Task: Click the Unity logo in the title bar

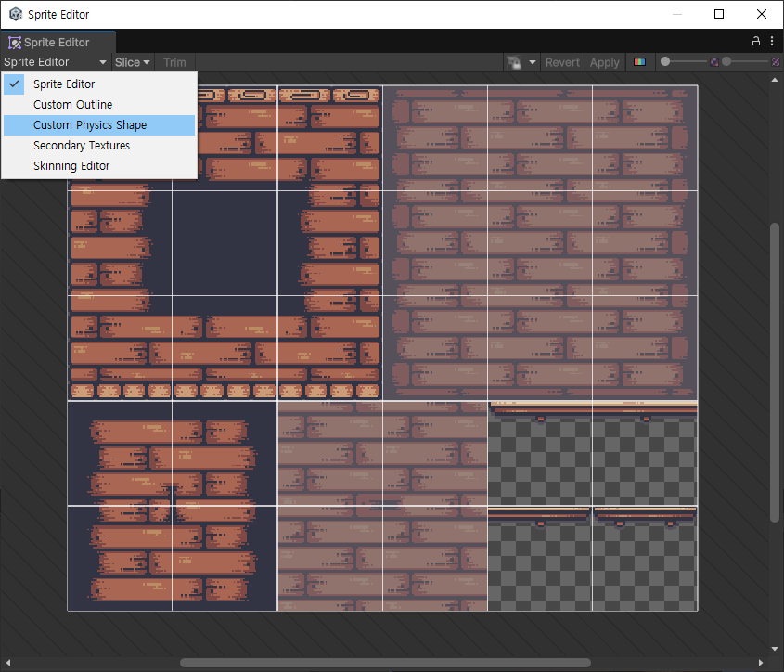Action: click(16, 14)
